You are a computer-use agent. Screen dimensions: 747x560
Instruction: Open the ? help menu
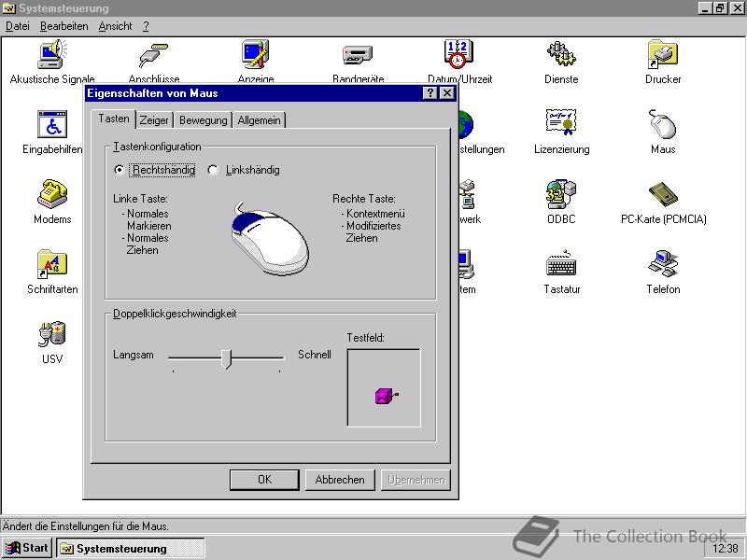click(146, 26)
